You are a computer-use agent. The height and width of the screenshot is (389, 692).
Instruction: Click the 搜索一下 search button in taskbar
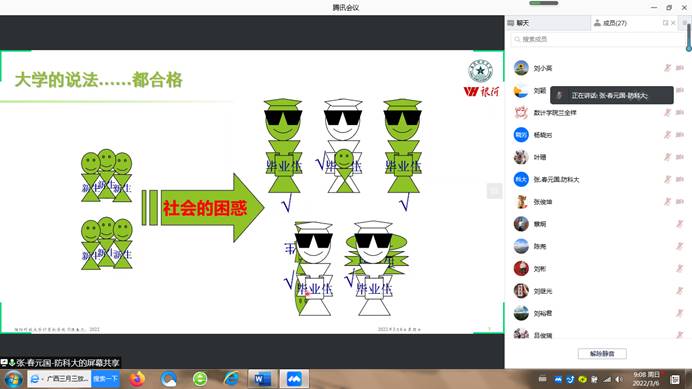pos(105,379)
